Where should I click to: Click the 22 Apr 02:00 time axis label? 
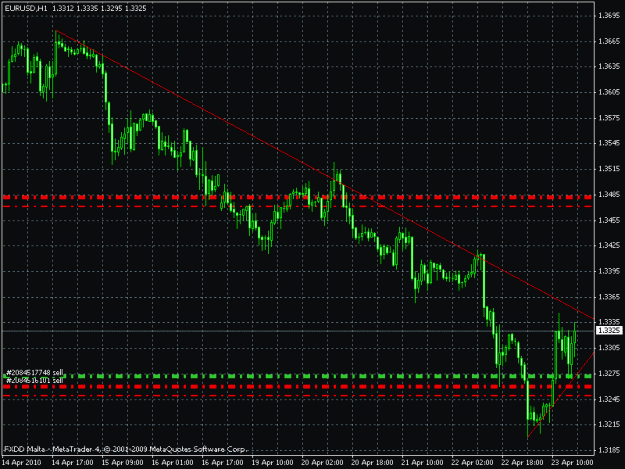[x=472, y=463]
